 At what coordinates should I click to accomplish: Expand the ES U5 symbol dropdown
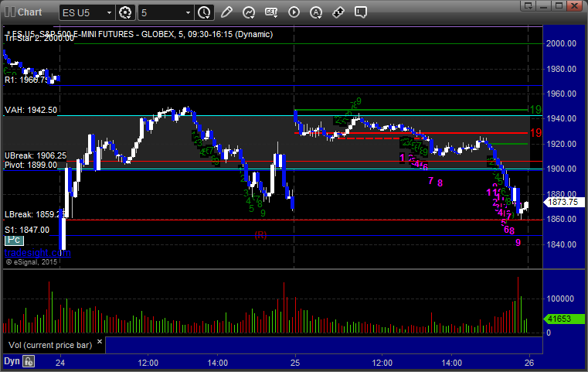pos(109,13)
